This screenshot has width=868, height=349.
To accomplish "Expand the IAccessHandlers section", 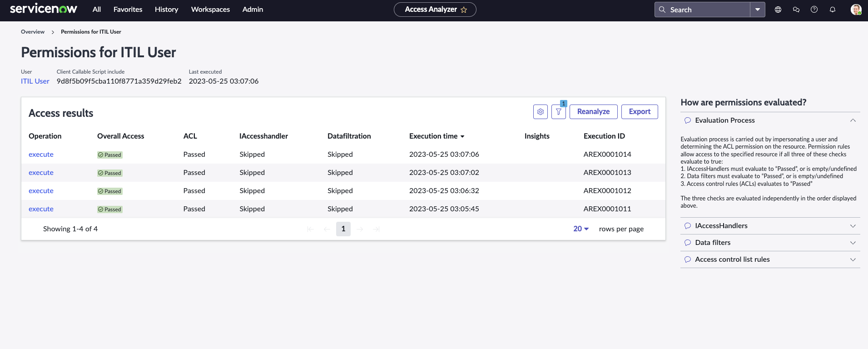I will 853,226.
